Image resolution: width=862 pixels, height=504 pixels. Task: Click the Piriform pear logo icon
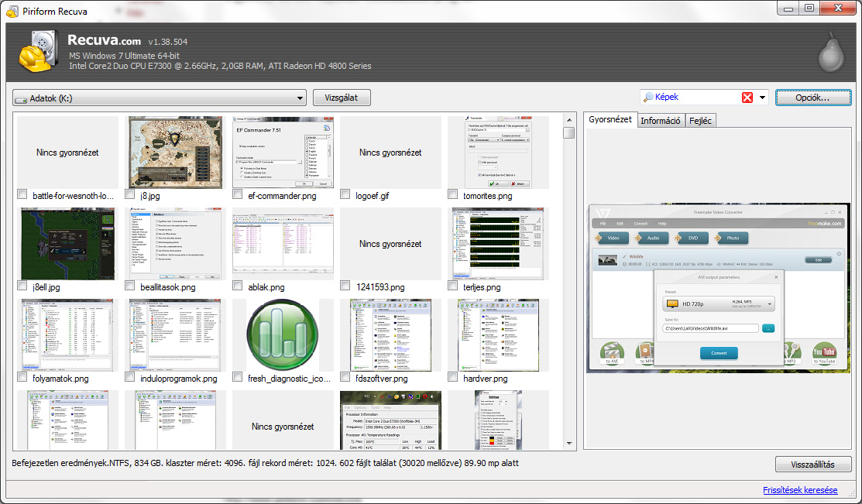pos(831,51)
